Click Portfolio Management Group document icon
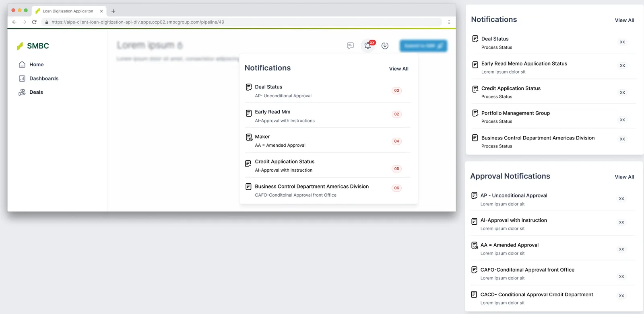644x314 pixels. tap(475, 113)
